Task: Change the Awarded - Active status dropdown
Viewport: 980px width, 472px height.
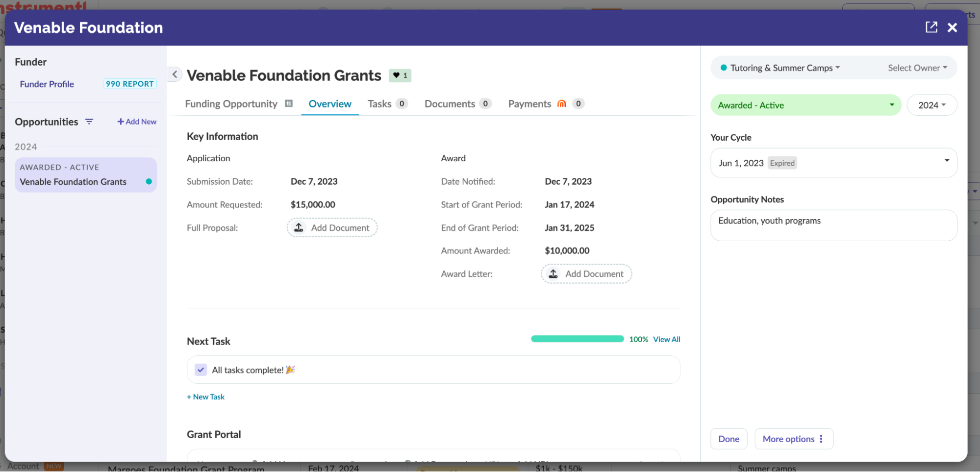Action: [x=805, y=105]
